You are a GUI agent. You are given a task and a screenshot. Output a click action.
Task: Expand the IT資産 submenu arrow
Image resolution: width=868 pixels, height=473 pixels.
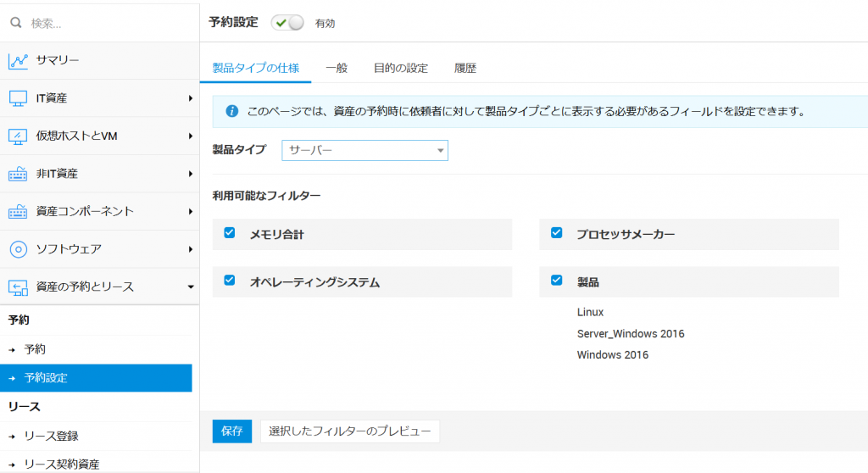click(x=190, y=98)
